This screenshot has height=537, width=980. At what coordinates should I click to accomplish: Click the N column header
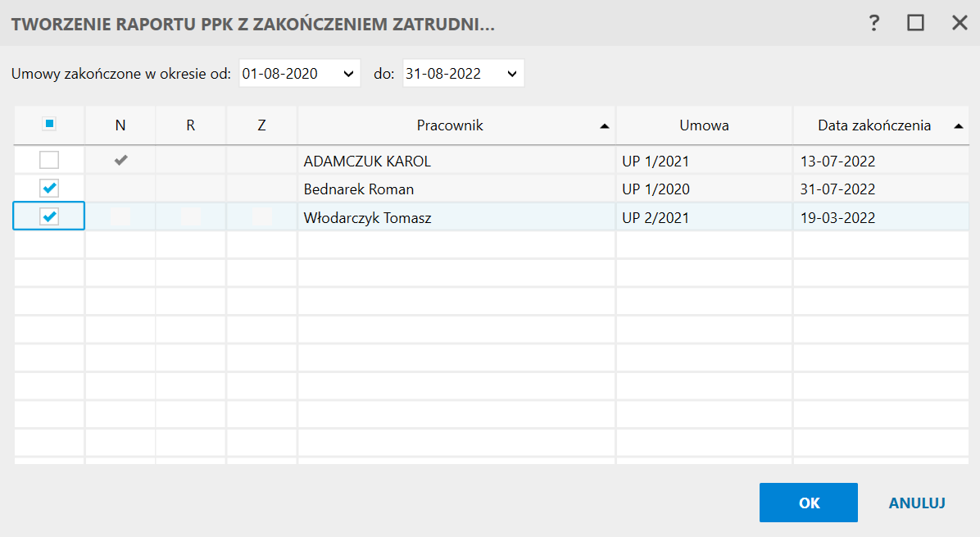pyautogui.click(x=120, y=125)
